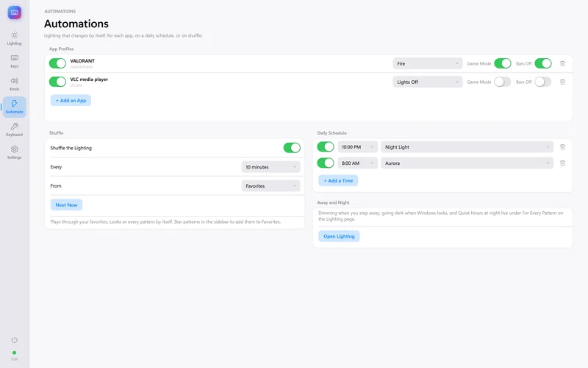Delete the 10:00 PM schedule entry
The height and width of the screenshot is (368, 588).
[x=562, y=146]
